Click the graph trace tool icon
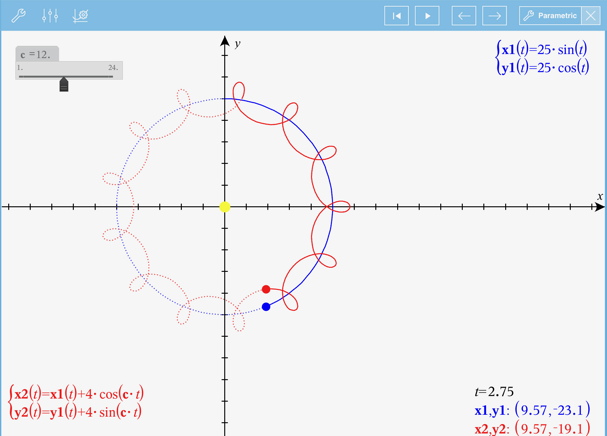Viewport: 607px width, 436px height. [x=81, y=15]
